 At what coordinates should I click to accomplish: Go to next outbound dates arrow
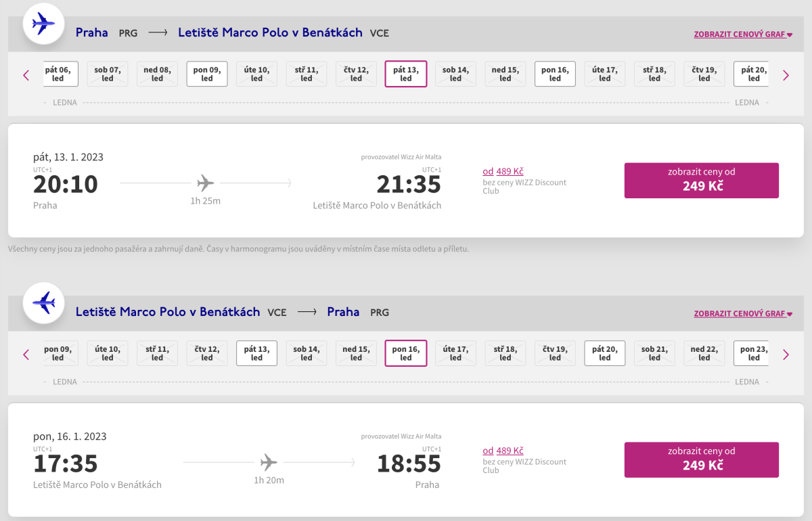coord(786,75)
